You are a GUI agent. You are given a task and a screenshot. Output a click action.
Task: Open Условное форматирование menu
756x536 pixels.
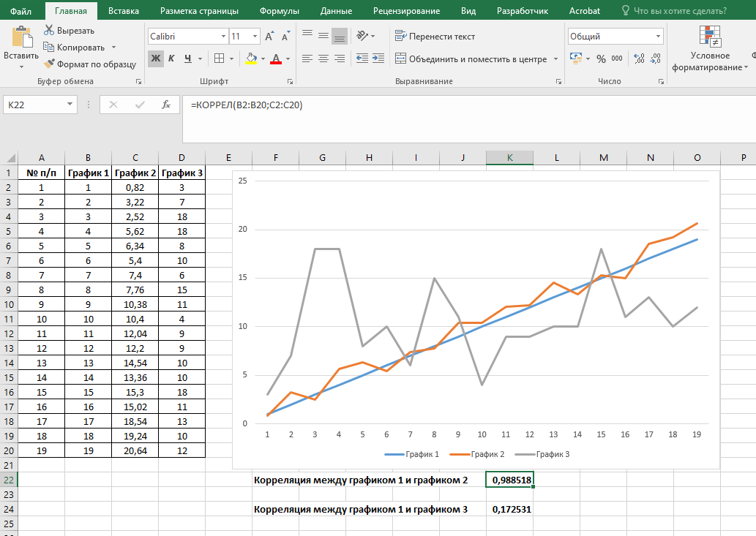710,48
